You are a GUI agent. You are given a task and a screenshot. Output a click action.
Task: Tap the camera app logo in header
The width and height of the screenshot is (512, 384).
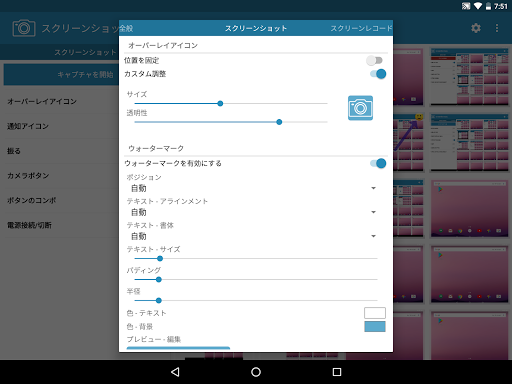[x=24, y=28]
